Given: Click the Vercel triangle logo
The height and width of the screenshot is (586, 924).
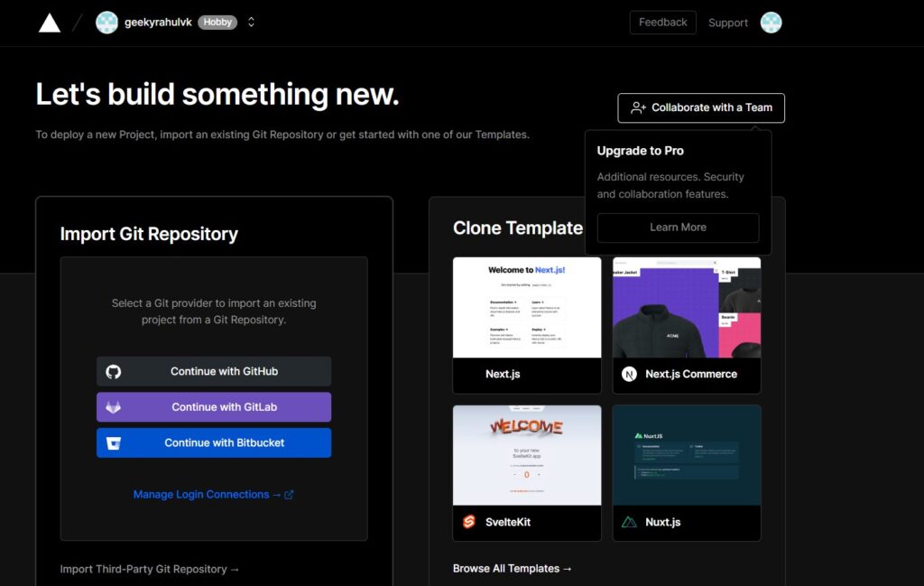Looking at the screenshot, I should (50, 23).
